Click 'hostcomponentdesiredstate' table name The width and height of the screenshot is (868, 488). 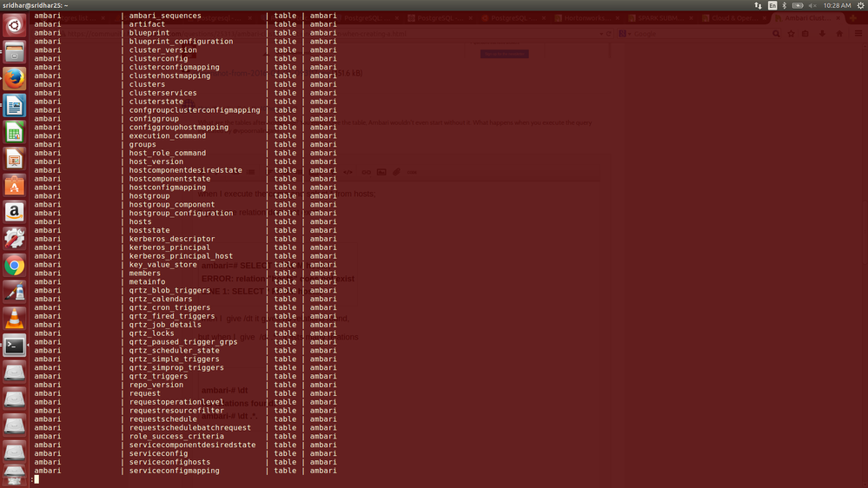(185, 170)
